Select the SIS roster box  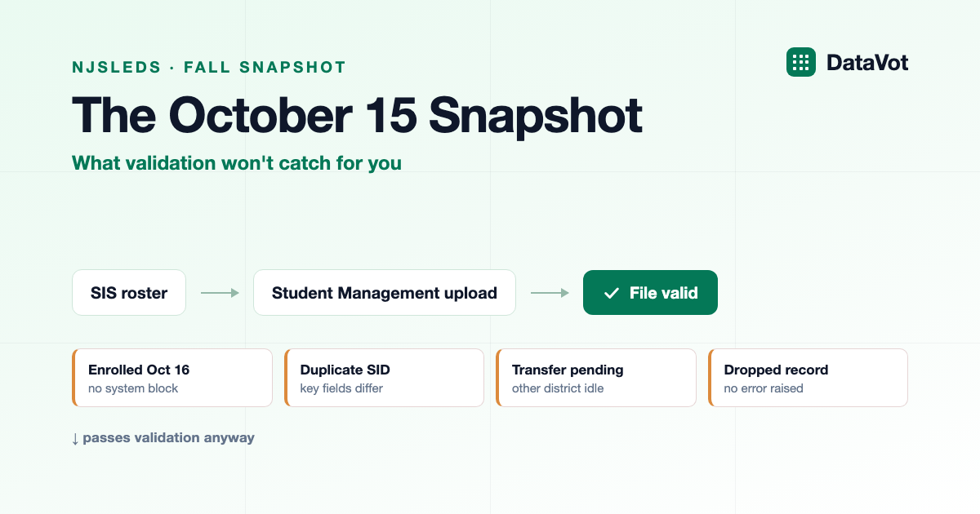129,292
